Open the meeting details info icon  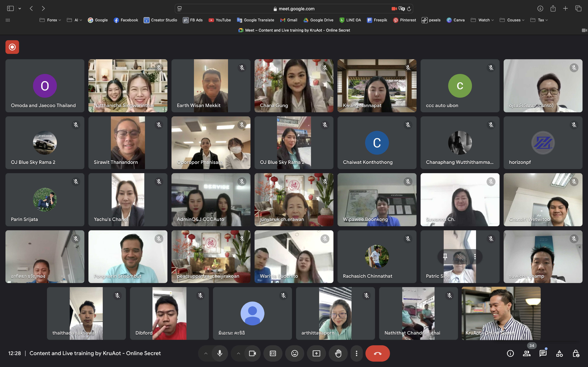point(510,353)
